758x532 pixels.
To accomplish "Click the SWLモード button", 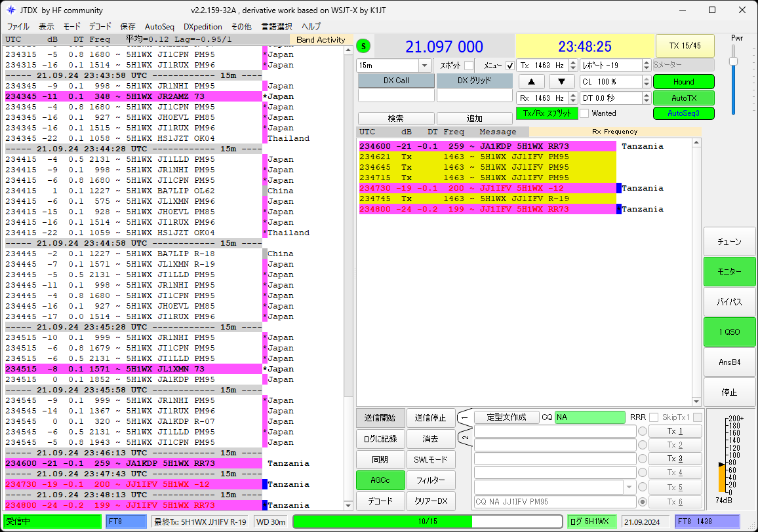I will click(430, 459).
